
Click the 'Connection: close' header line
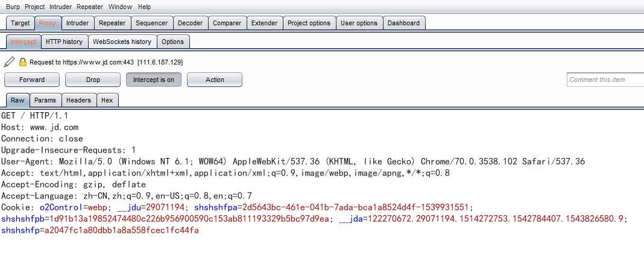[x=42, y=139]
